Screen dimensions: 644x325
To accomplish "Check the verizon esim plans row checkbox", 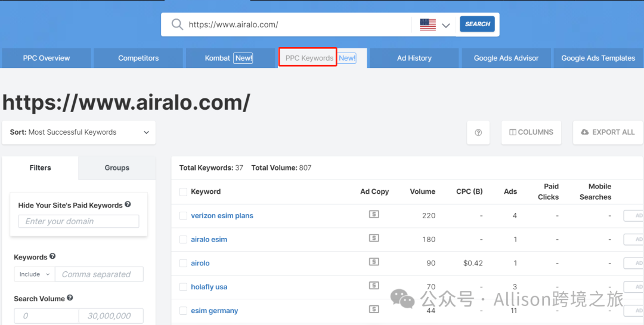I will (183, 216).
